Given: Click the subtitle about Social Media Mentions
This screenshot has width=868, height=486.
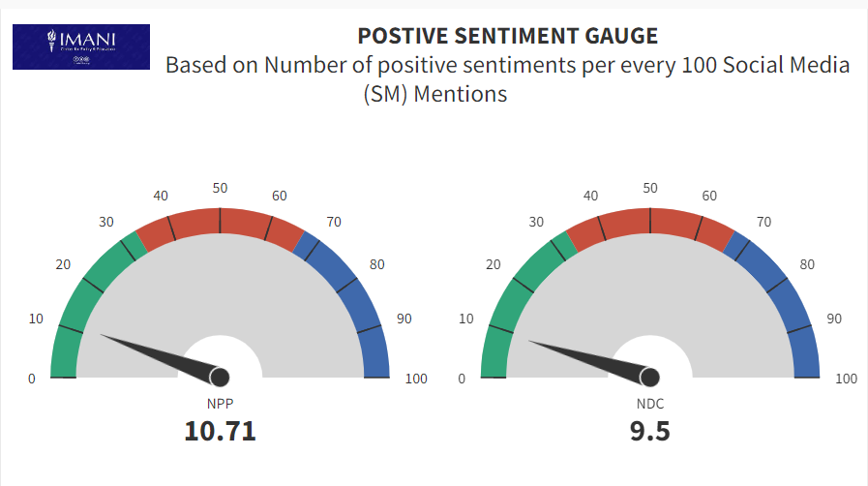Looking at the screenshot, I should (x=507, y=79).
